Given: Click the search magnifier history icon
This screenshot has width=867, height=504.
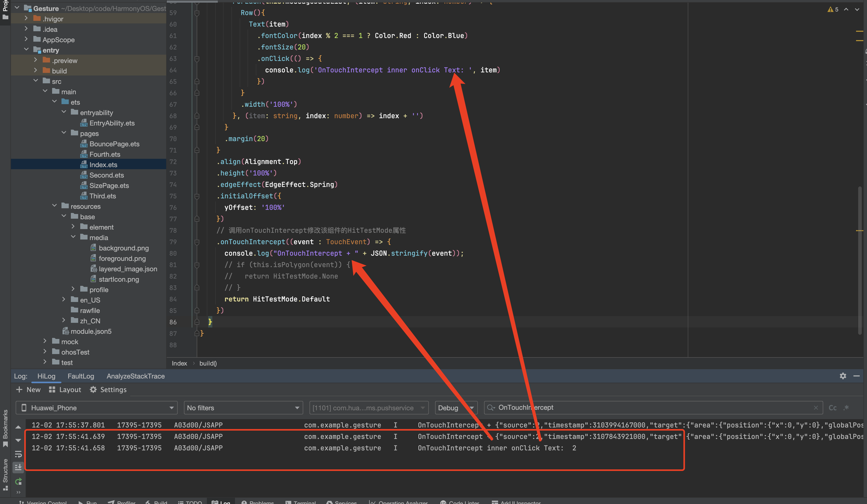Looking at the screenshot, I should [491, 408].
